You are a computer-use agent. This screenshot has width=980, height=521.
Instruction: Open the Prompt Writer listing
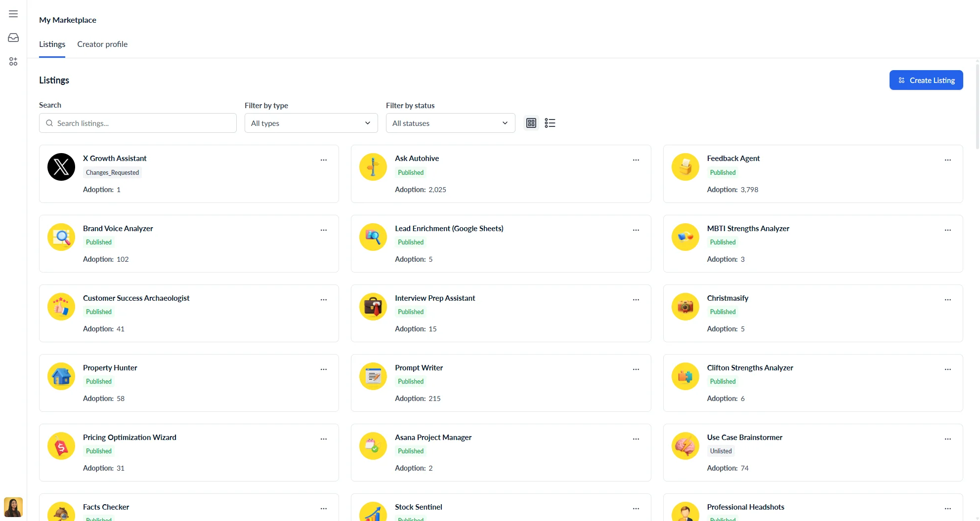click(419, 367)
